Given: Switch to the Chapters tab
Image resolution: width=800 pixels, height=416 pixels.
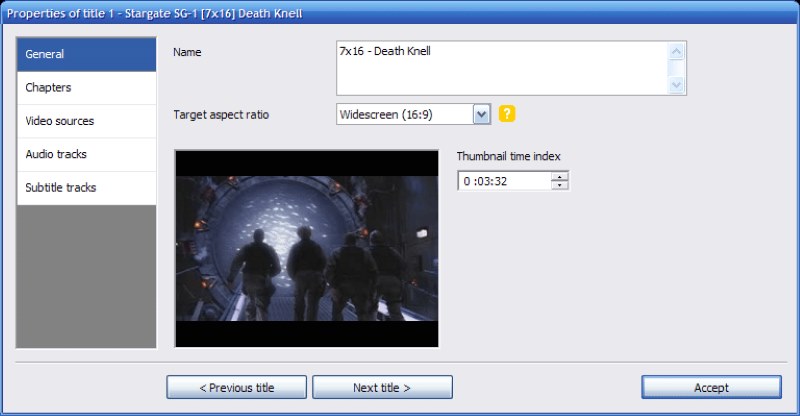Looking at the screenshot, I should (x=86, y=88).
